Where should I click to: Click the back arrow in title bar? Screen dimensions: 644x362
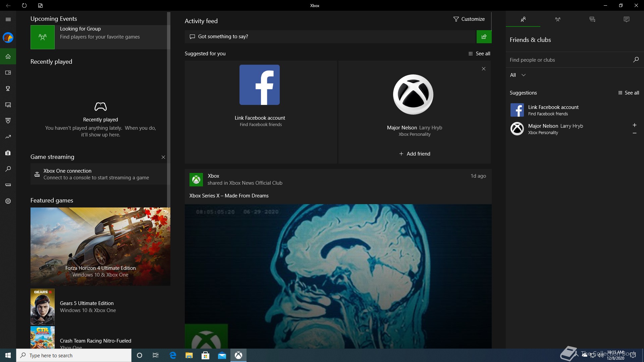coord(8,5)
